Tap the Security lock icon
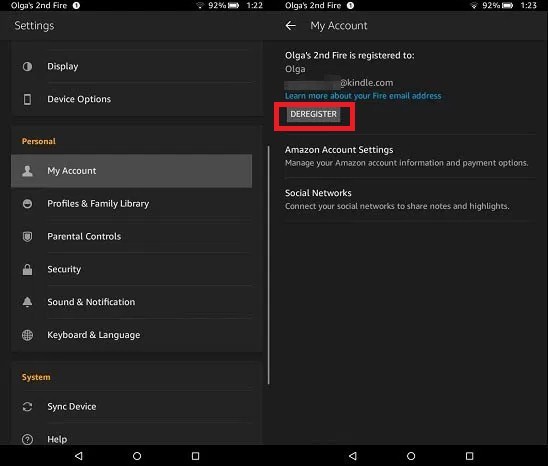This screenshot has height=466, width=548. coord(27,269)
